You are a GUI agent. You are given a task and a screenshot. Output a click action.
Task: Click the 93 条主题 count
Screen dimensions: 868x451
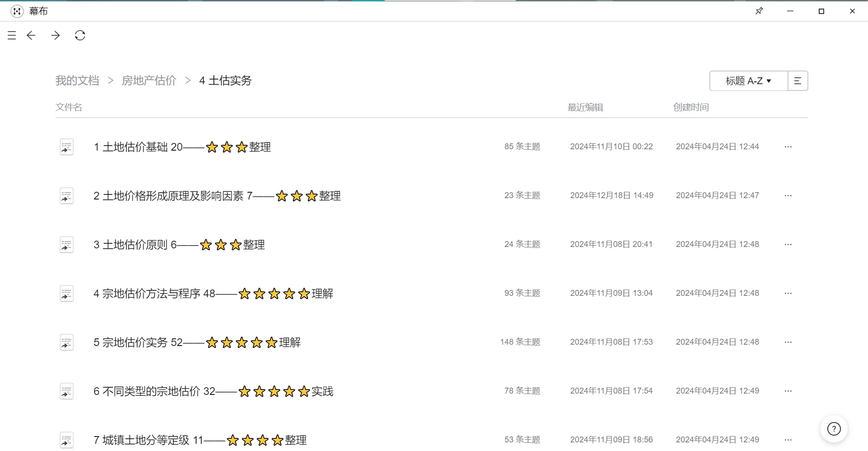[x=523, y=293]
